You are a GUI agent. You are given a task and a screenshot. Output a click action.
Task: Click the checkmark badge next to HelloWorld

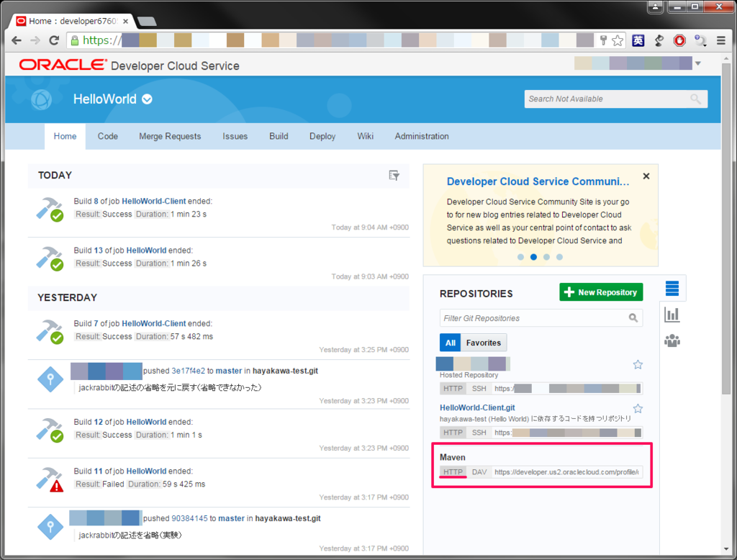tap(147, 99)
